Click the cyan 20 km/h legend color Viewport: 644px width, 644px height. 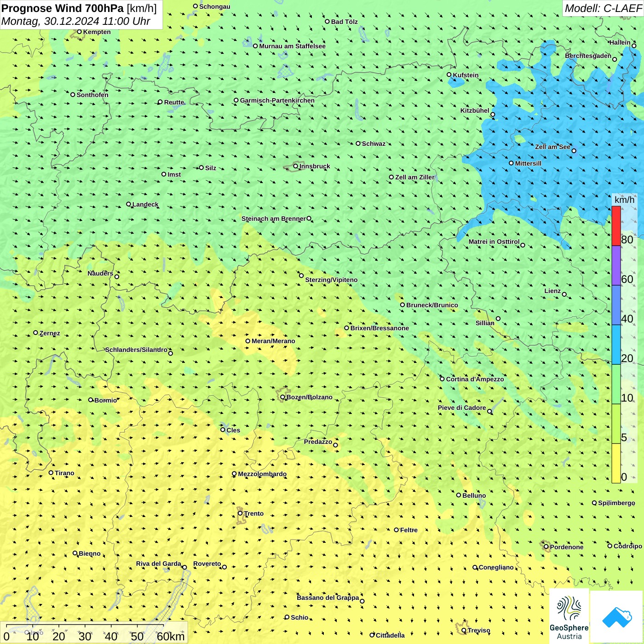pos(616,345)
